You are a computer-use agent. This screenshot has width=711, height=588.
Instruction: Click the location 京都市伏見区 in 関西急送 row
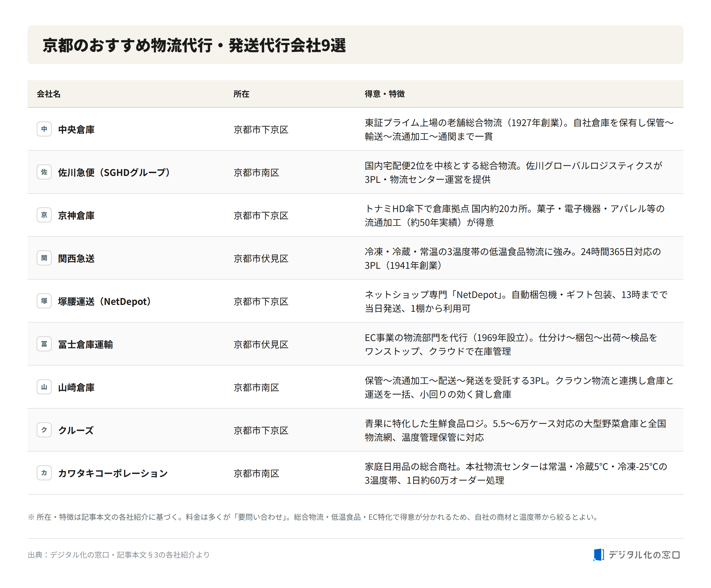[261, 258]
